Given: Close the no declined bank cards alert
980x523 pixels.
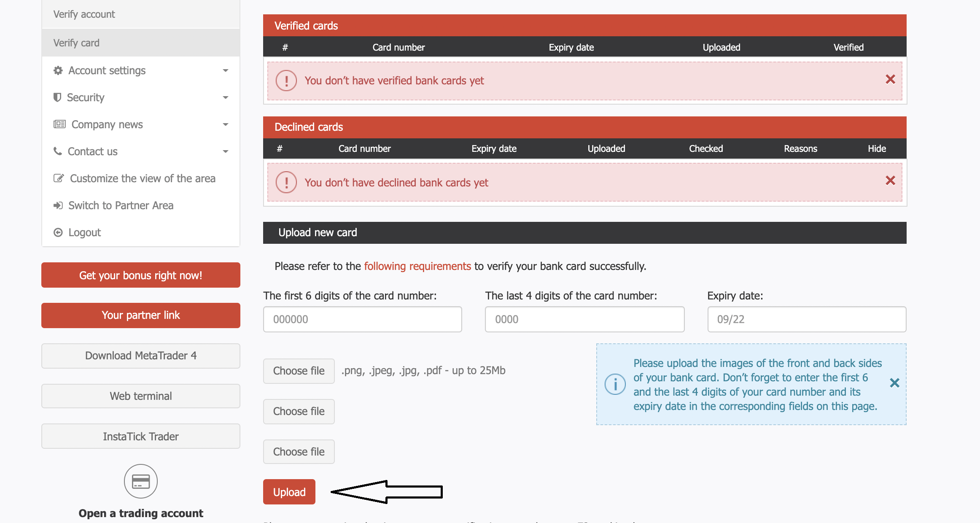Looking at the screenshot, I should pyautogui.click(x=890, y=181).
